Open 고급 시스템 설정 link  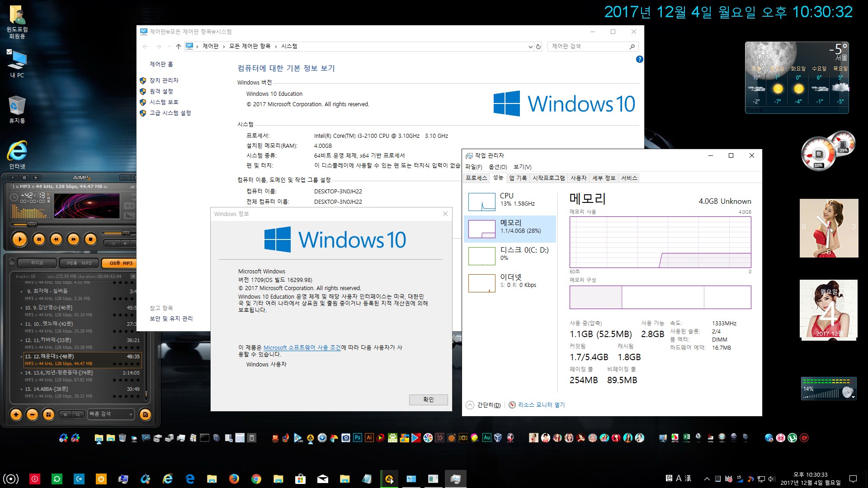pos(170,113)
